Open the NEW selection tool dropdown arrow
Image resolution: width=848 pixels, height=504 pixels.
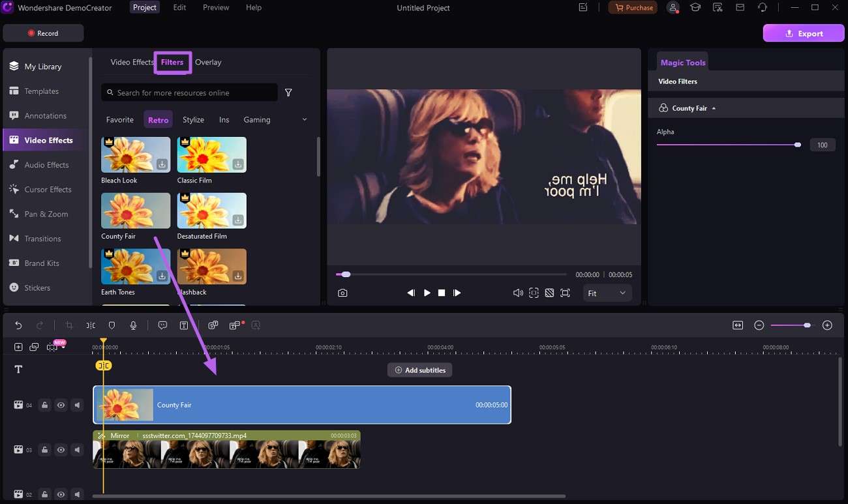[x=63, y=348]
